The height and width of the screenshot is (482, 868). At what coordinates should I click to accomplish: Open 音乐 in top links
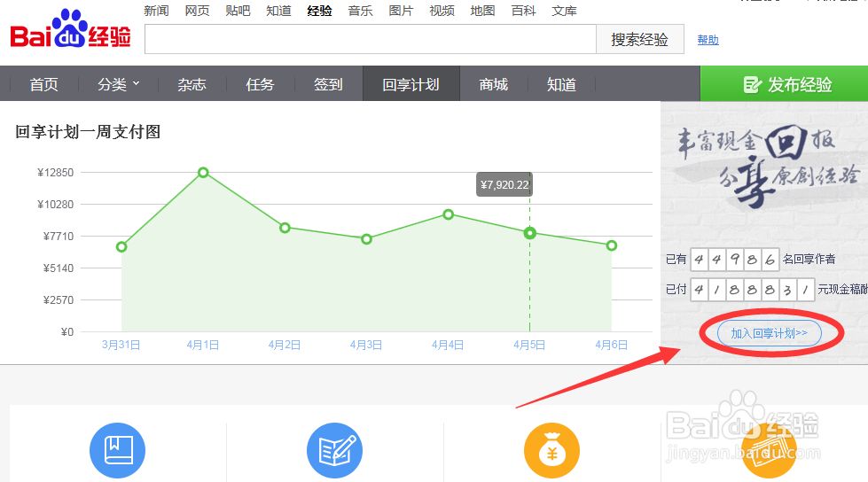(x=360, y=11)
